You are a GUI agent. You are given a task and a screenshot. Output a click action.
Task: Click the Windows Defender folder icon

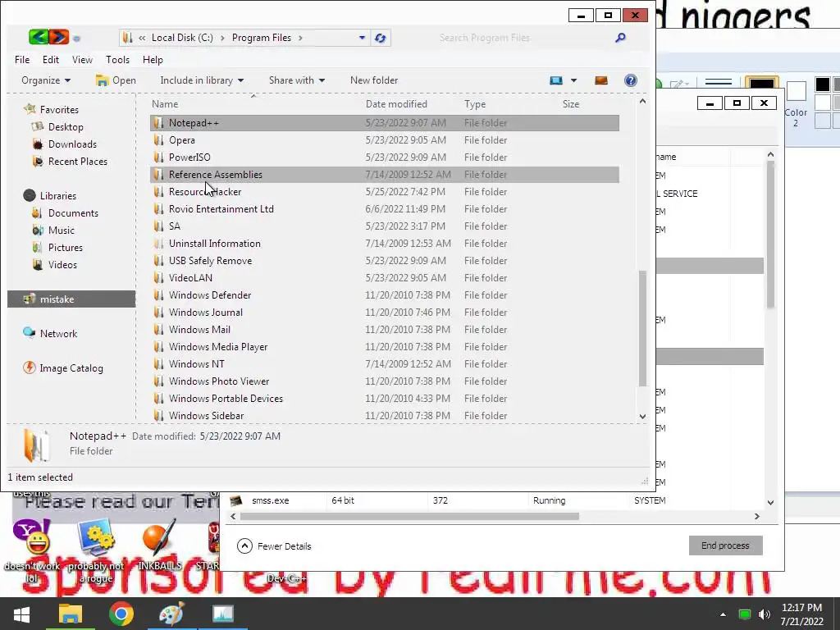(158, 294)
